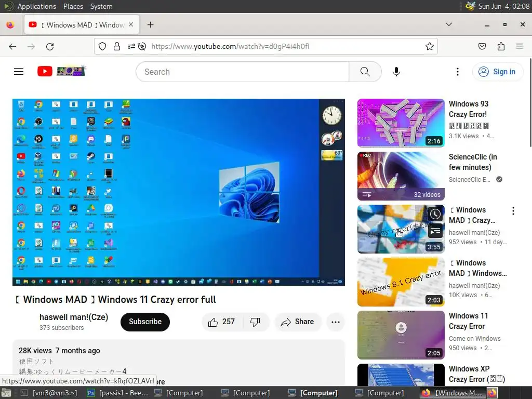Like the video with thumbs up

click(x=222, y=322)
